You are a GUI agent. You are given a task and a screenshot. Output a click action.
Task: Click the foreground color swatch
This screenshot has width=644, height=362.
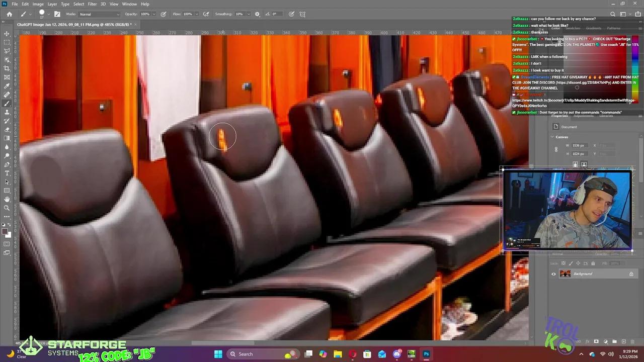(5, 232)
